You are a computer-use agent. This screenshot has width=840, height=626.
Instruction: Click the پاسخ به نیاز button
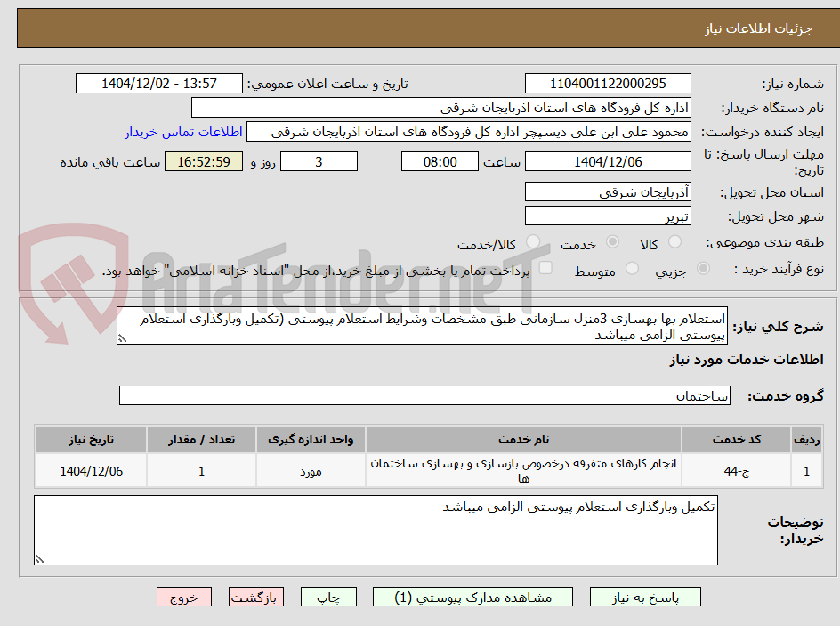pos(645,597)
